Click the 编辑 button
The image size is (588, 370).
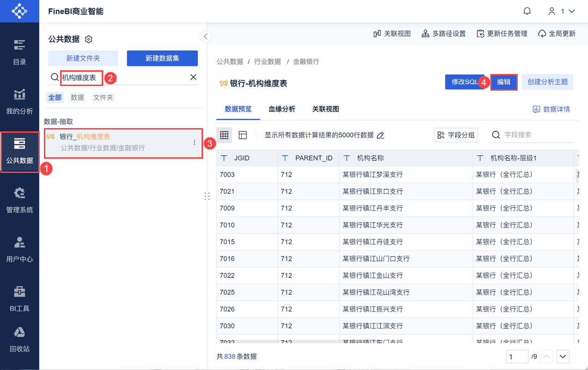[503, 82]
